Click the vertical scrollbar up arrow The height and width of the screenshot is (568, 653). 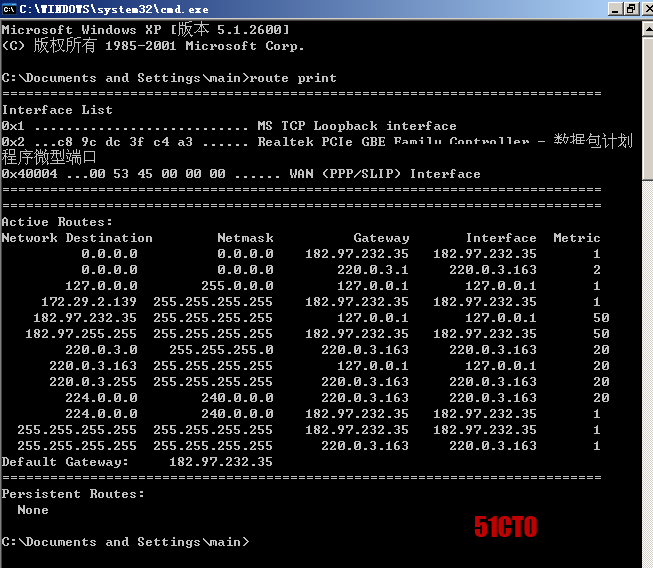pyautogui.click(x=645, y=29)
